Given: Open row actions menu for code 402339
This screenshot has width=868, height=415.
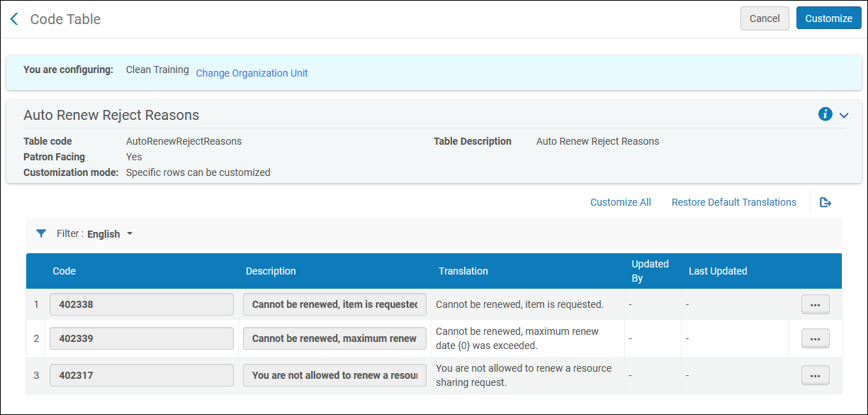Looking at the screenshot, I should point(815,338).
